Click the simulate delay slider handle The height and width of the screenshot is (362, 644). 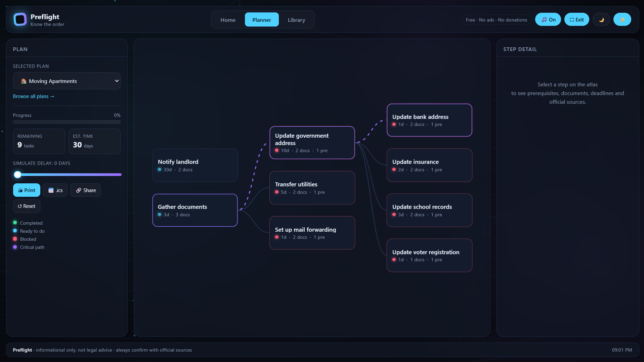click(x=17, y=174)
